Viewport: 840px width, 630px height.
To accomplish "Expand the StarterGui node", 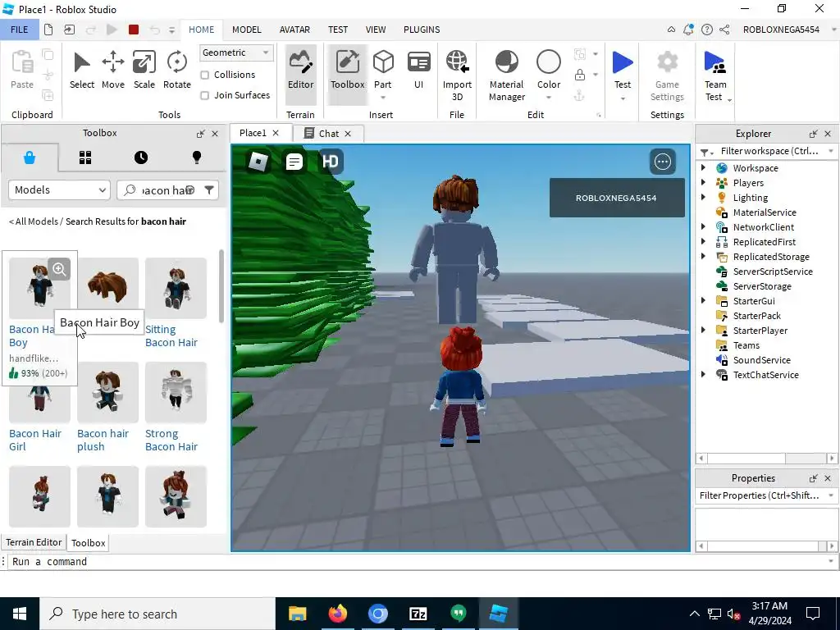I will pos(703,300).
